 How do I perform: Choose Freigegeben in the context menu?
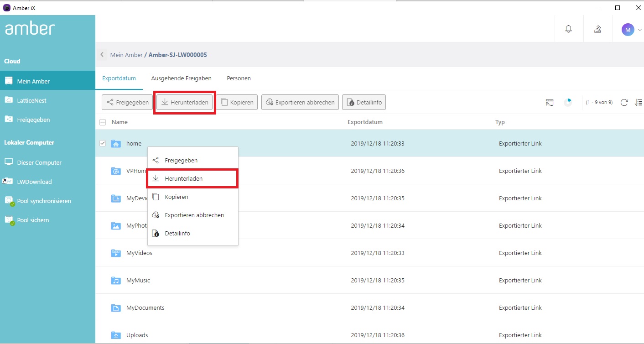(x=192, y=161)
